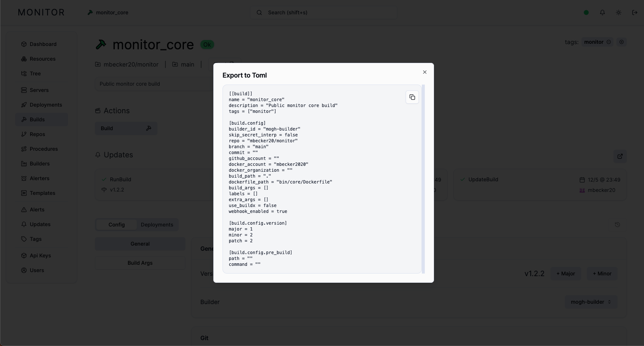644x346 pixels.
Task: Open Templates in sidebar
Action: 42,193
